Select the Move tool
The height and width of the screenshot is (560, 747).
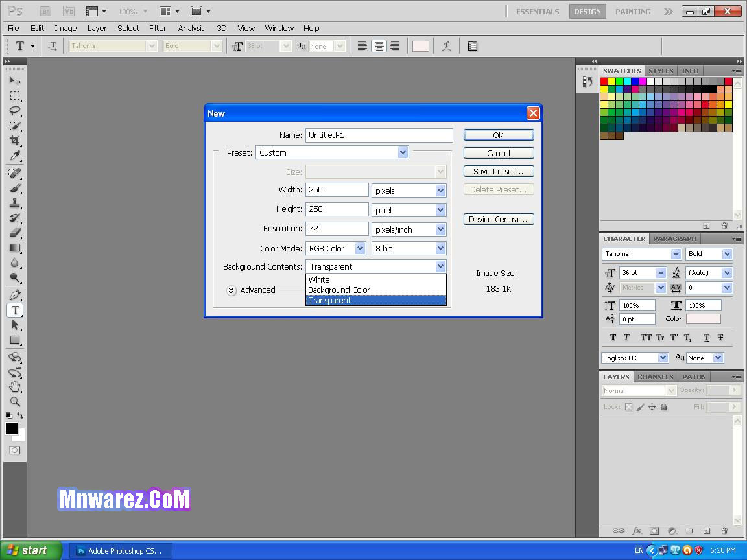(15, 81)
